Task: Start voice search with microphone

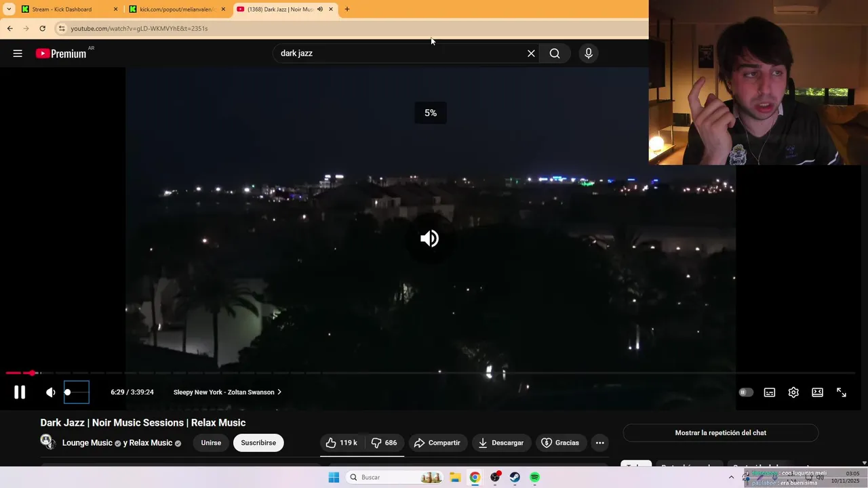Action: tap(589, 53)
